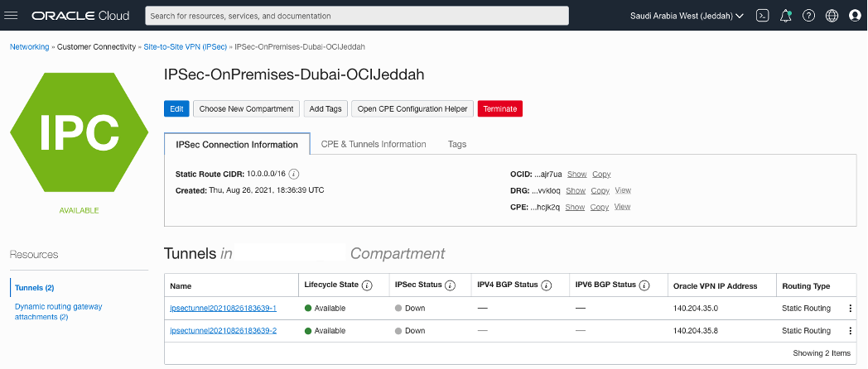Viewport: 868px width, 369px height.
Task: Click IP address 140.204.35.8
Action: coord(696,331)
